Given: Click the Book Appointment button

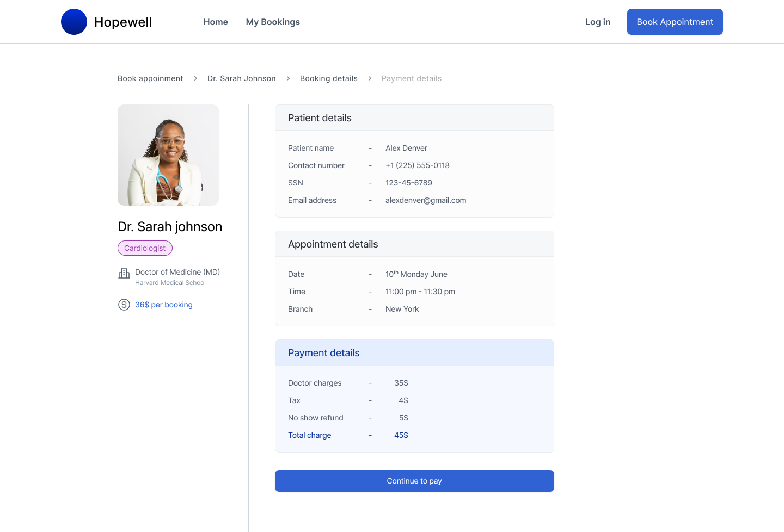Looking at the screenshot, I should 675,22.
